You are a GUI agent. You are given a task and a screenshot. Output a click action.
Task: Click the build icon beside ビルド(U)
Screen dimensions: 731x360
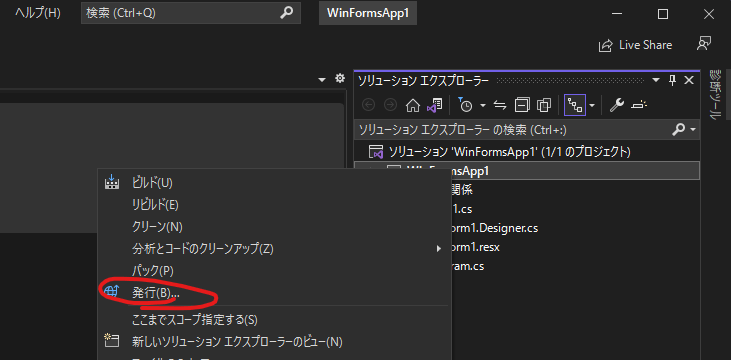(x=112, y=182)
